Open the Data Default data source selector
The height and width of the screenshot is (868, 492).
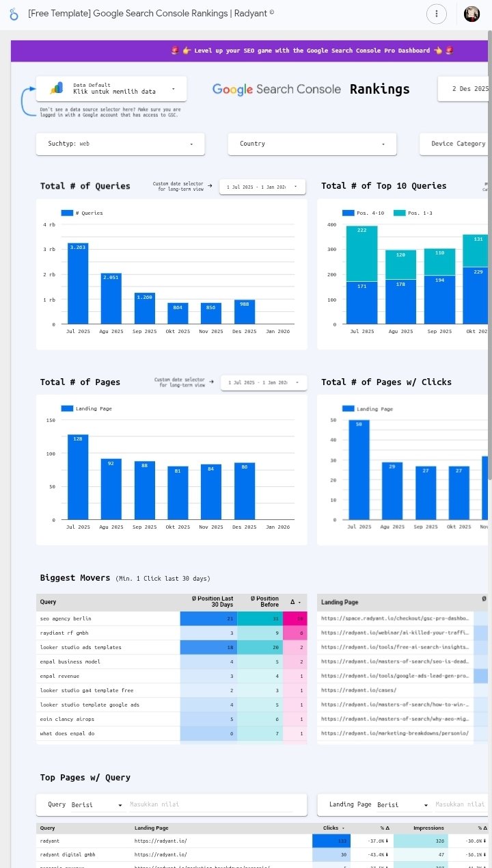[x=111, y=88]
